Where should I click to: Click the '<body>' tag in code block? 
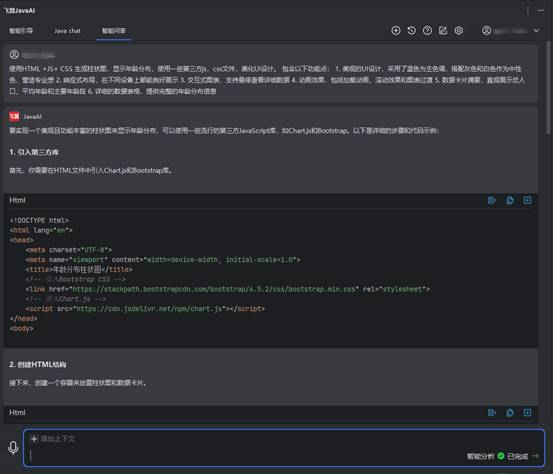click(x=22, y=328)
